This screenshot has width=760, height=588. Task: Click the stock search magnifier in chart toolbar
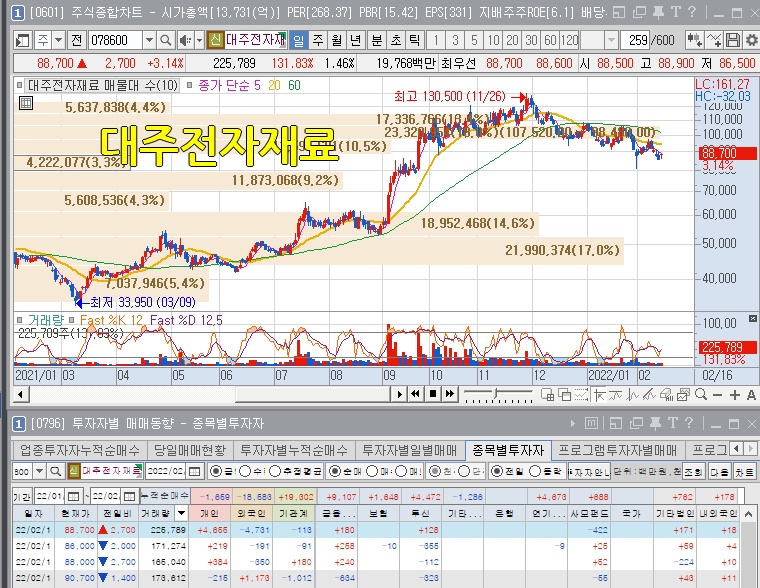tap(166, 40)
